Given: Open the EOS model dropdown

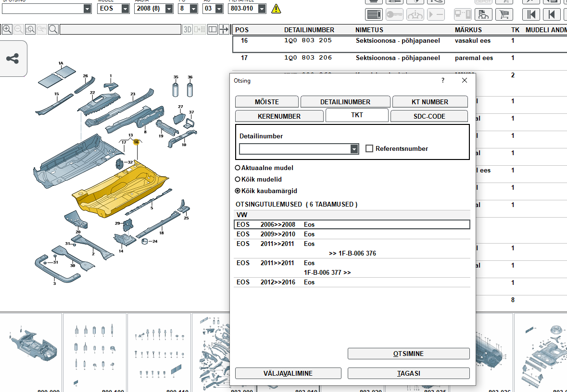Looking at the screenshot, I should click(x=125, y=9).
